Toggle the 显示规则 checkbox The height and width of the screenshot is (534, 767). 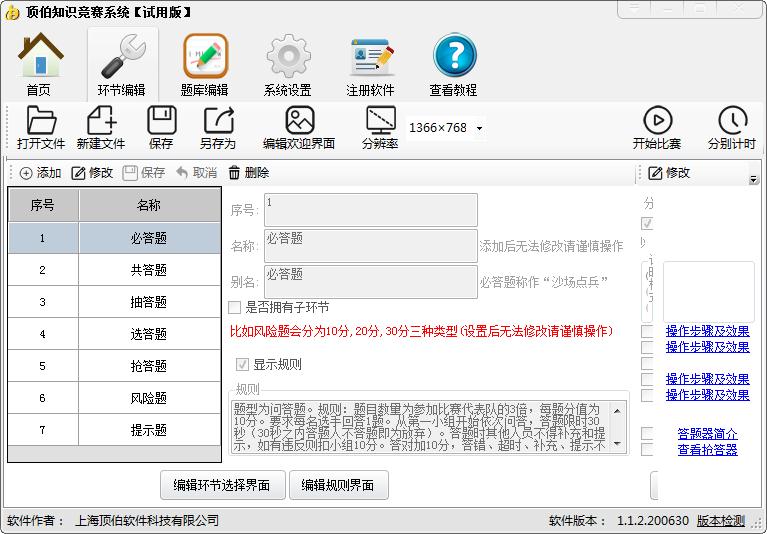click(x=242, y=364)
